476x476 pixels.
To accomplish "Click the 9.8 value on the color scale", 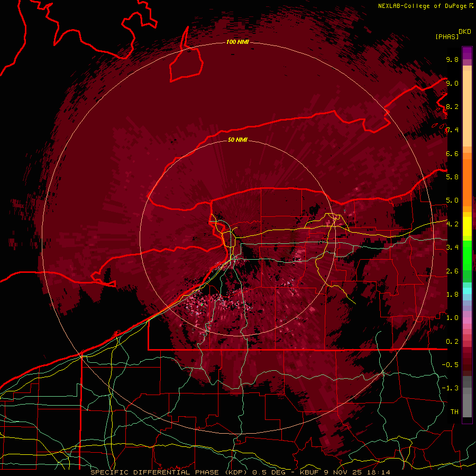I will pyautogui.click(x=452, y=60).
